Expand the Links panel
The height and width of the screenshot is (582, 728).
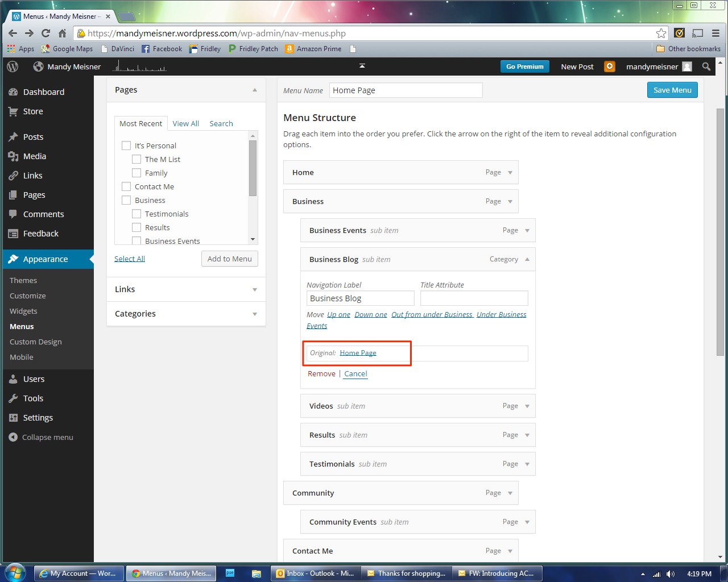255,289
